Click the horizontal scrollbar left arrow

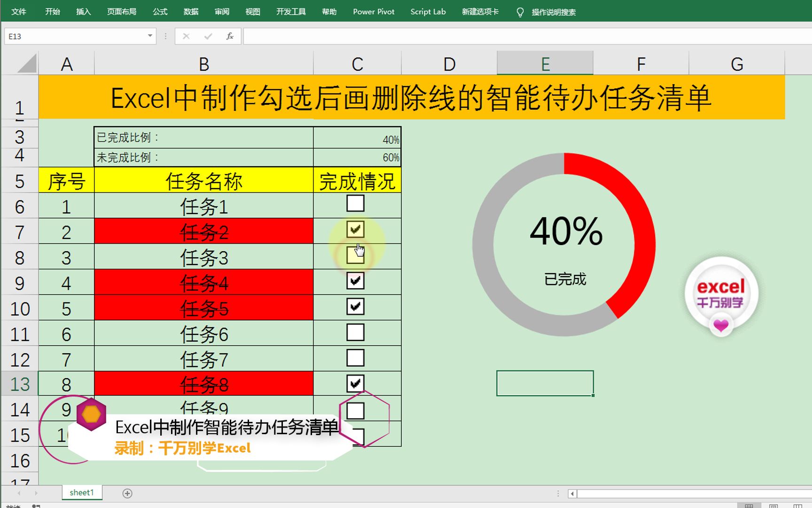pyautogui.click(x=572, y=493)
